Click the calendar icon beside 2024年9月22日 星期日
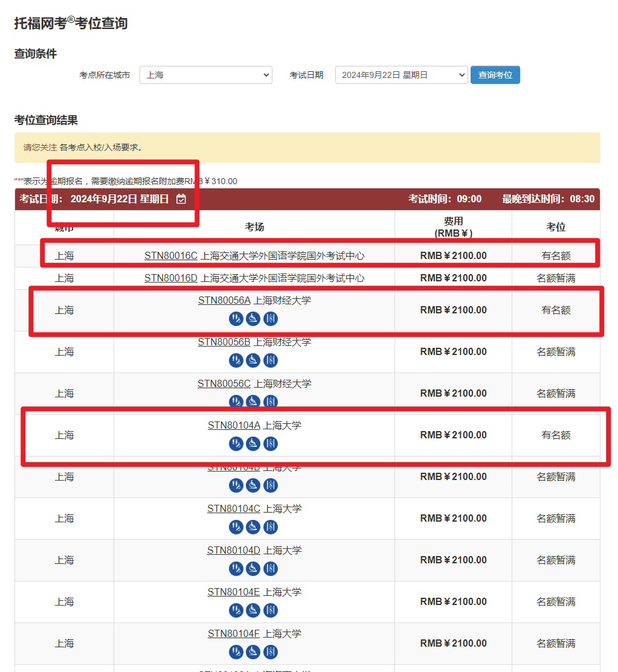This screenshot has height=672, width=618. click(181, 199)
